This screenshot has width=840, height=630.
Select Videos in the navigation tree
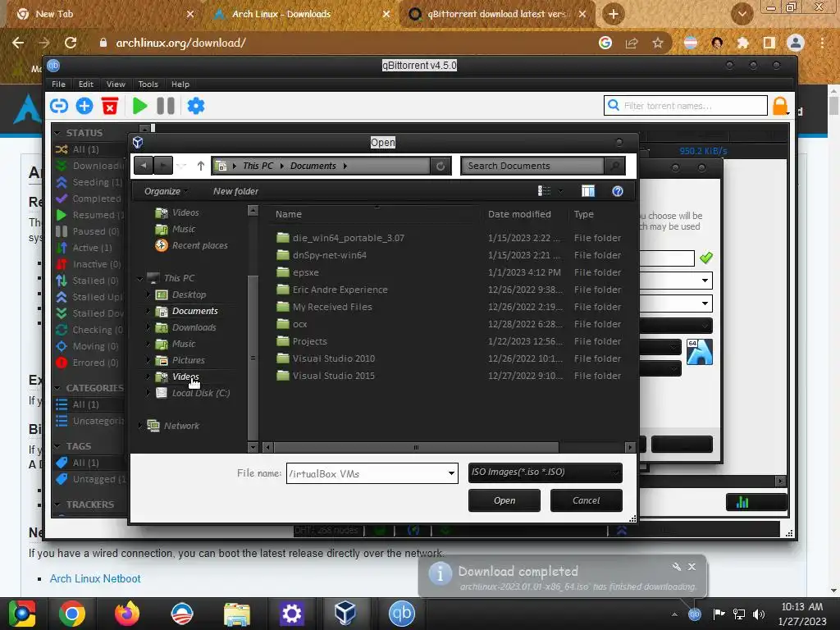coord(185,377)
